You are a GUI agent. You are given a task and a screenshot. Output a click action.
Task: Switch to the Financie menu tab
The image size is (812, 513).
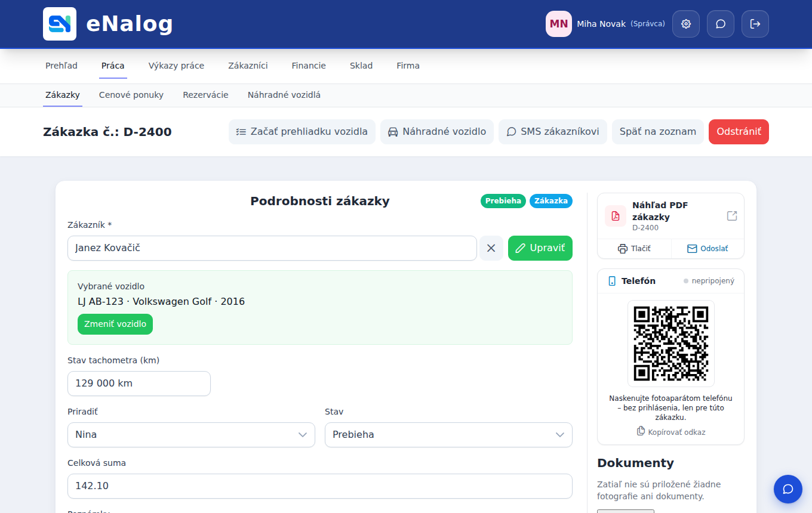(309, 66)
